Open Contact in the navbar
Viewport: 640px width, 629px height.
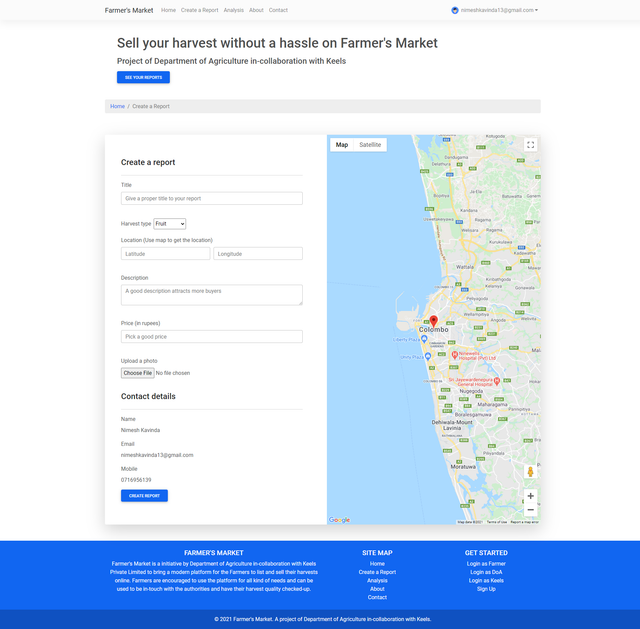coord(278,10)
